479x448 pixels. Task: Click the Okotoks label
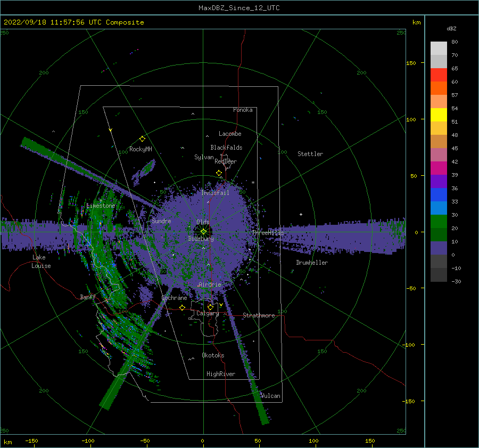pyautogui.click(x=213, y=355)
